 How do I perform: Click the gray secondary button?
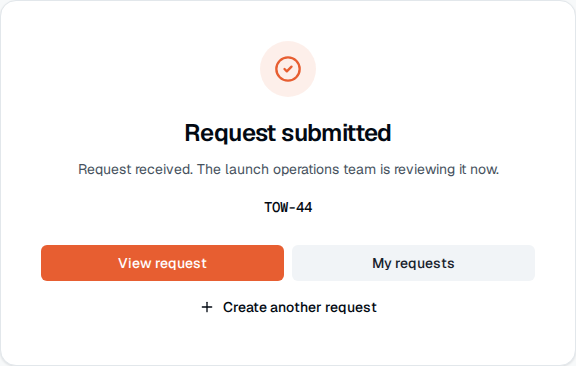tap(413, 263)
